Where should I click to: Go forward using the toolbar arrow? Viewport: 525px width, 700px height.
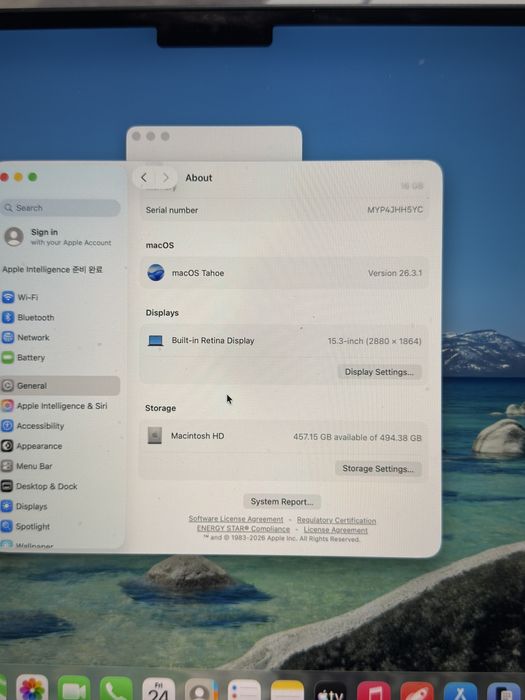click(165, 178)
